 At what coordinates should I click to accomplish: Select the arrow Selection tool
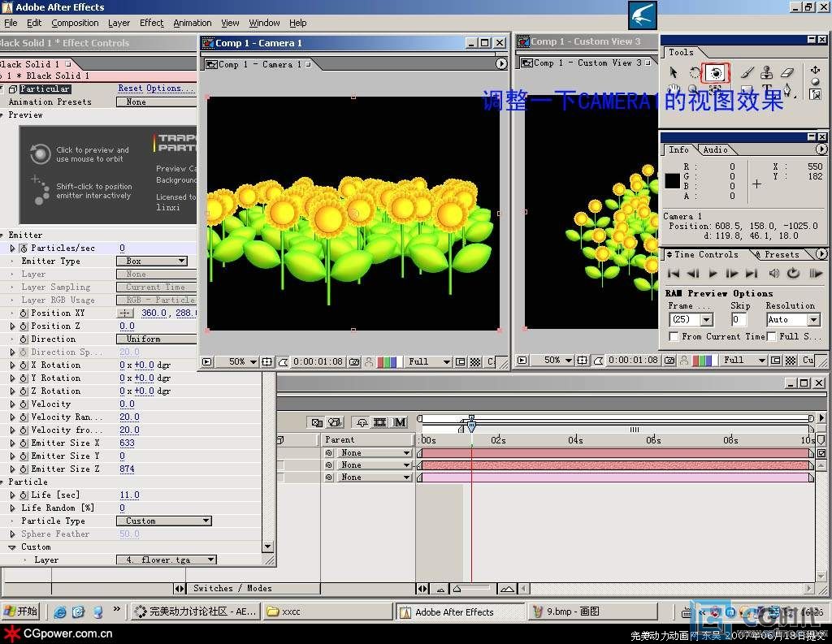674,72
